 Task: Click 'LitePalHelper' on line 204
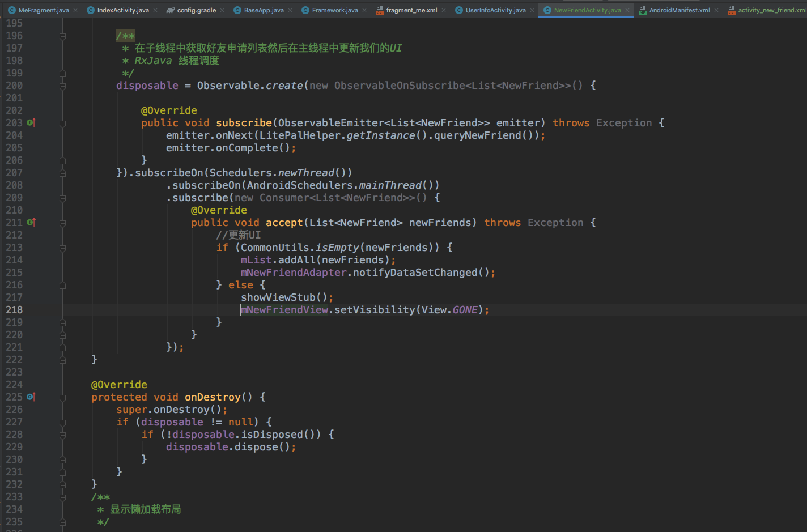click(300, 135)
